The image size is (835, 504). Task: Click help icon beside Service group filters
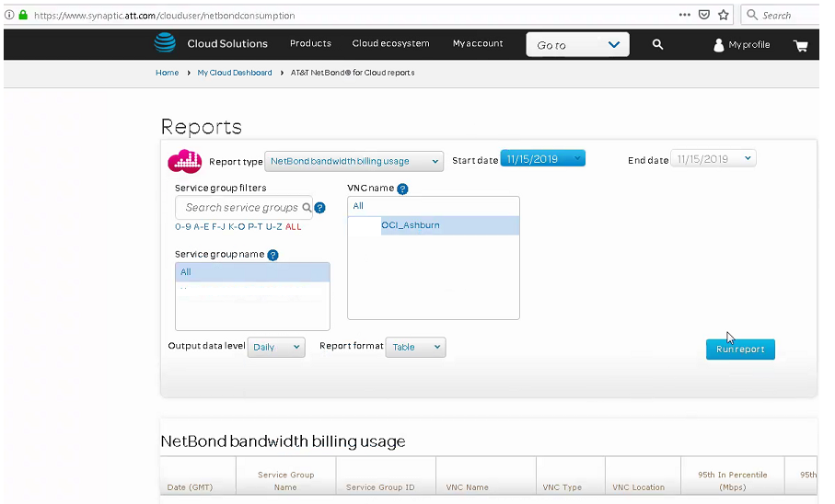coord(320,208)
